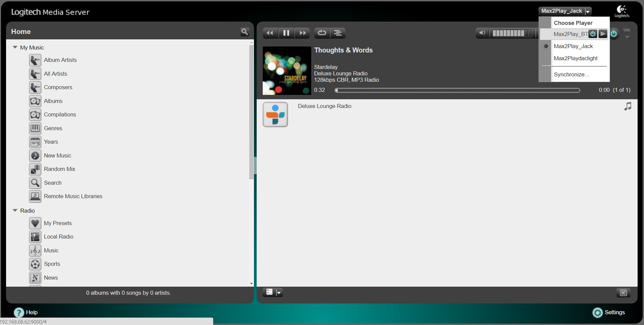Click the Deluxe Lounge Radio playlist entry
644x325 pixels.
point(325,106)
